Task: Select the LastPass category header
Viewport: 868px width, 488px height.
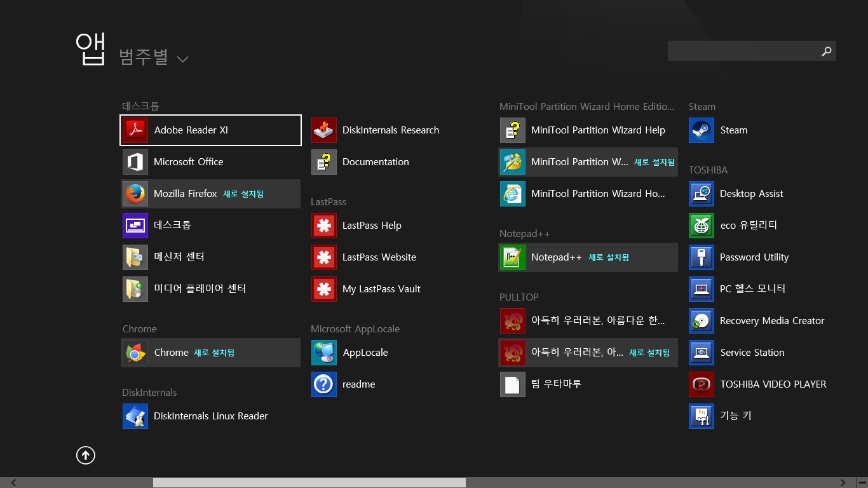Action: [329, 201]
